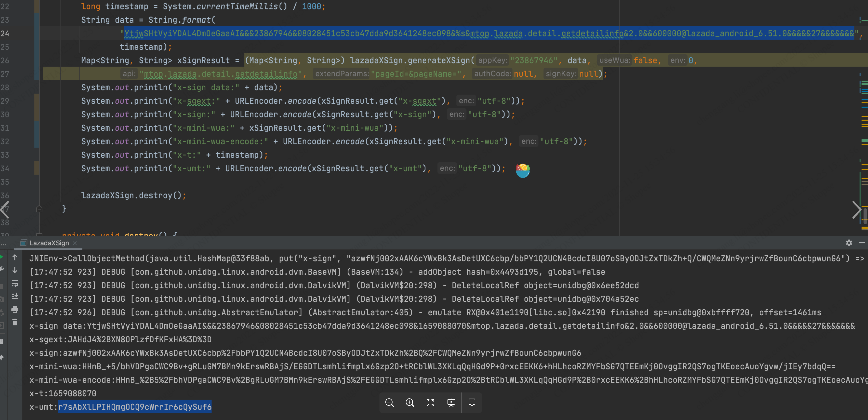Close the LazadaXSign run tab
This screenshot has height=420, width=868.
click(x=75, y=243)
